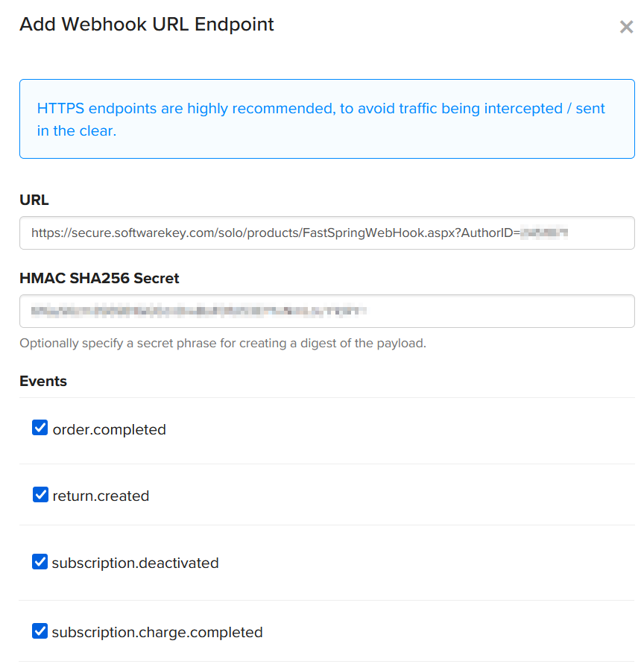Click the blurred AuthorID value in URL field

click(x=544, y=233)
